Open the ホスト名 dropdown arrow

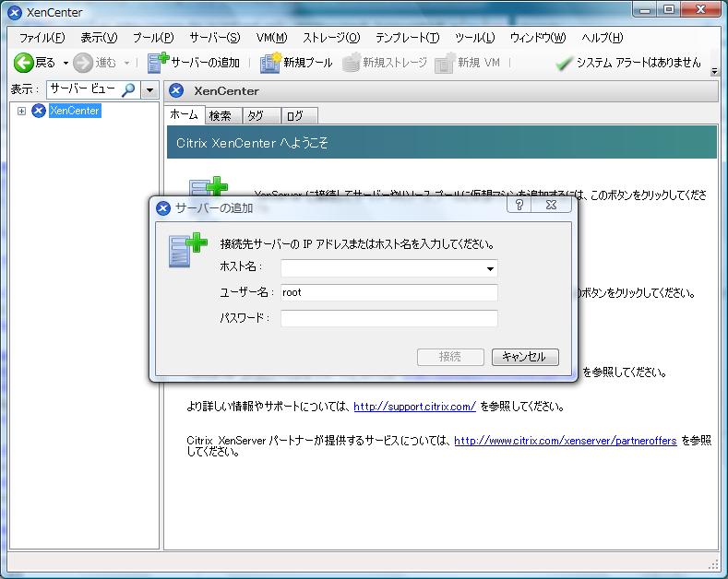(x=490, y=268)
